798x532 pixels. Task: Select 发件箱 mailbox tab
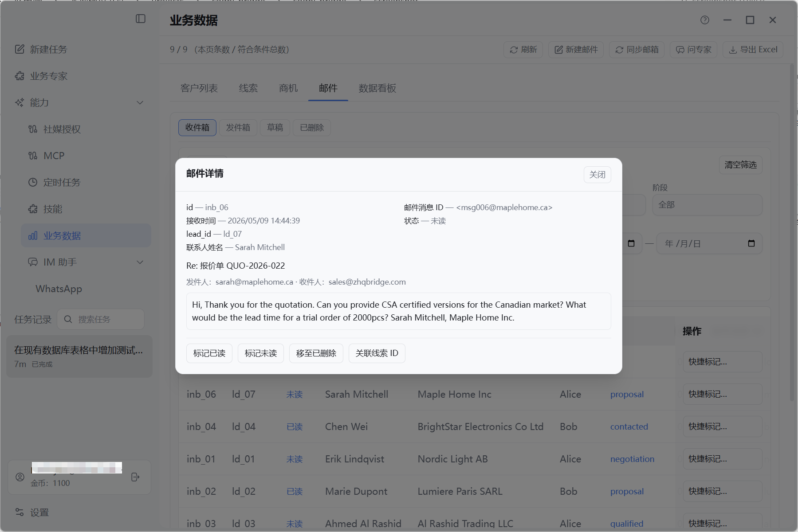pyautogui.click(x=238, y=128)
